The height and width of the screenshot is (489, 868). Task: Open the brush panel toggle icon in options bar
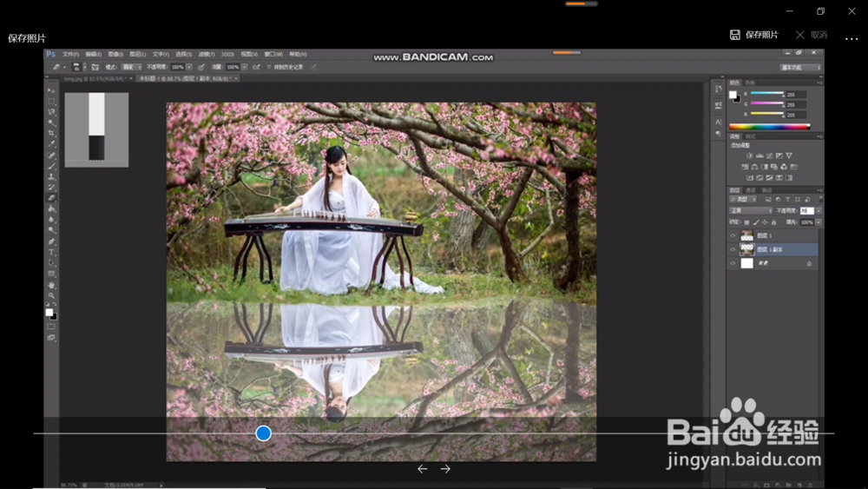click(x=95, y=67)
